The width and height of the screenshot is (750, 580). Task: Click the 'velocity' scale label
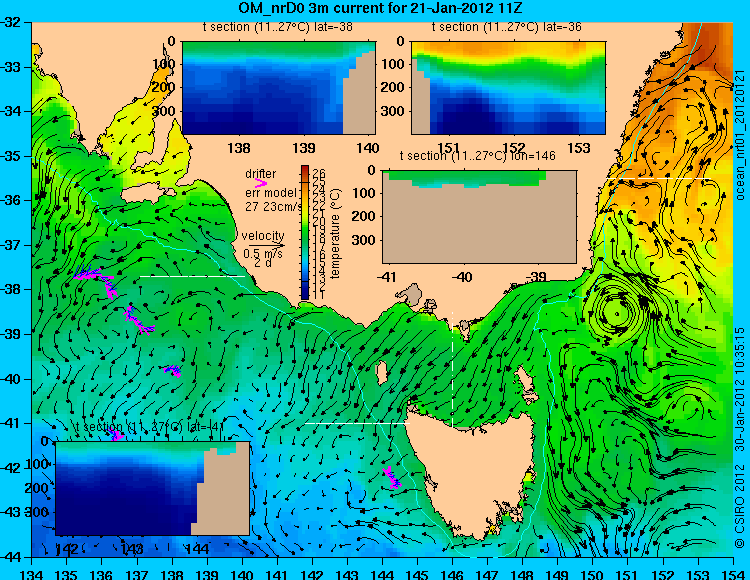(x=263, y=236)
